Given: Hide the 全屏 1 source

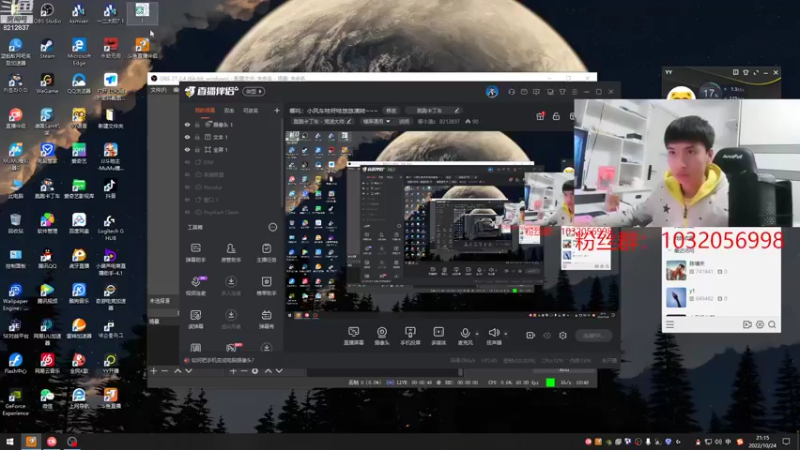Looking at the screenshot, I should pos(187,149).
